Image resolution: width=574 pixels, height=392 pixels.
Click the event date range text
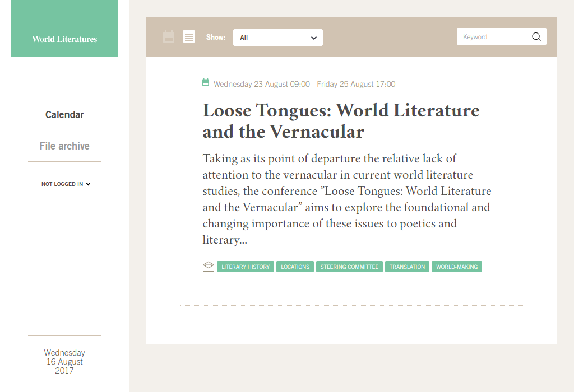(x=304, y=84)
